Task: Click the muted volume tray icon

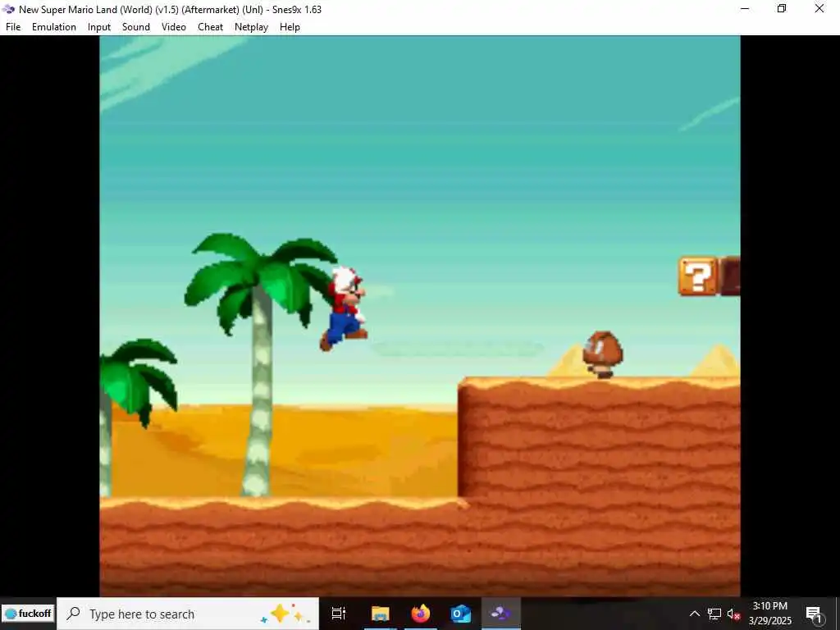Action: (x=733, y=614)
